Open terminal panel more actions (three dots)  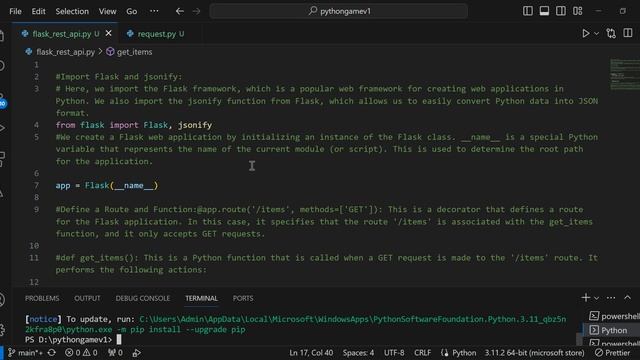click(611, 298)
